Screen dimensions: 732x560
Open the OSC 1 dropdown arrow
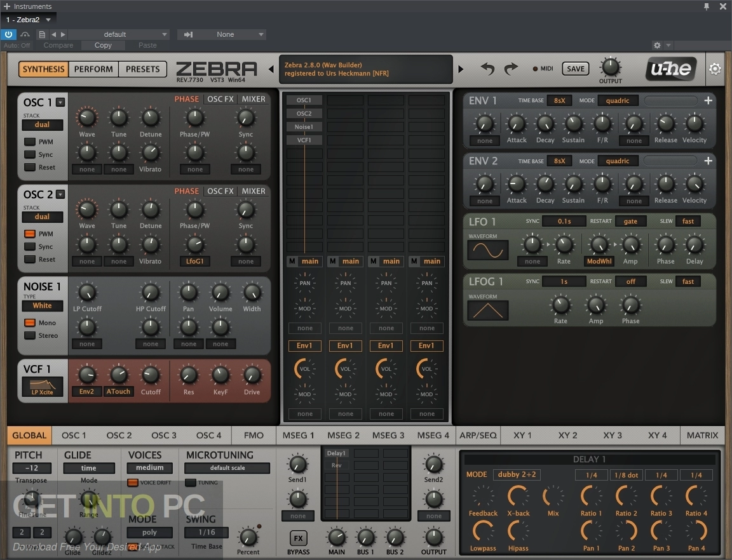tap(60, 102)
